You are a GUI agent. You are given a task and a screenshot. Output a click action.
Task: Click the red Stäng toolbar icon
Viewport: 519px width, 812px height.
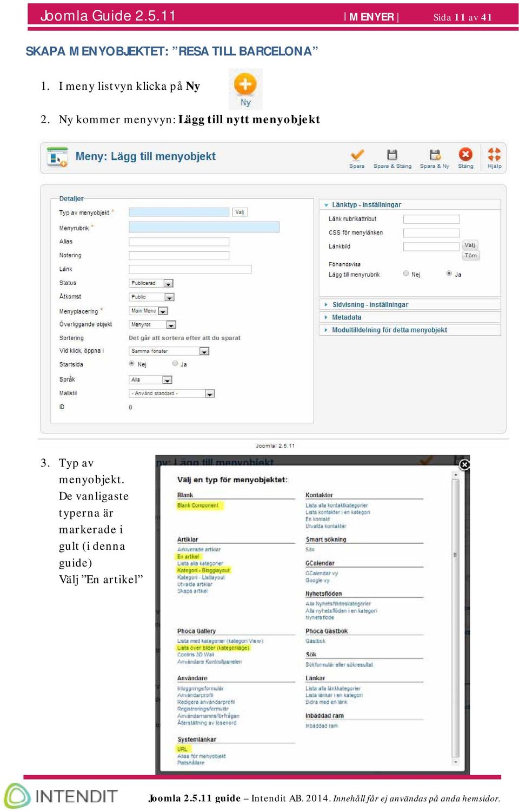465,154
